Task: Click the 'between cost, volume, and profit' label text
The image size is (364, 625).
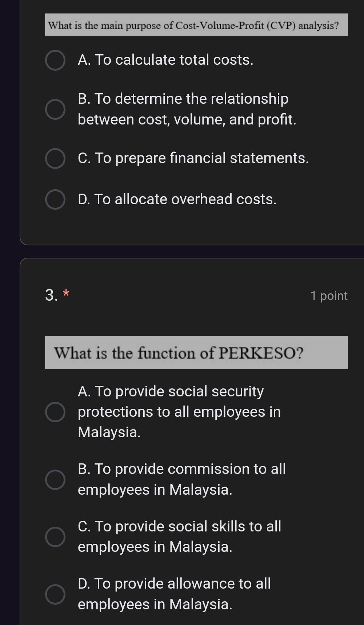Action: (187, 119)
